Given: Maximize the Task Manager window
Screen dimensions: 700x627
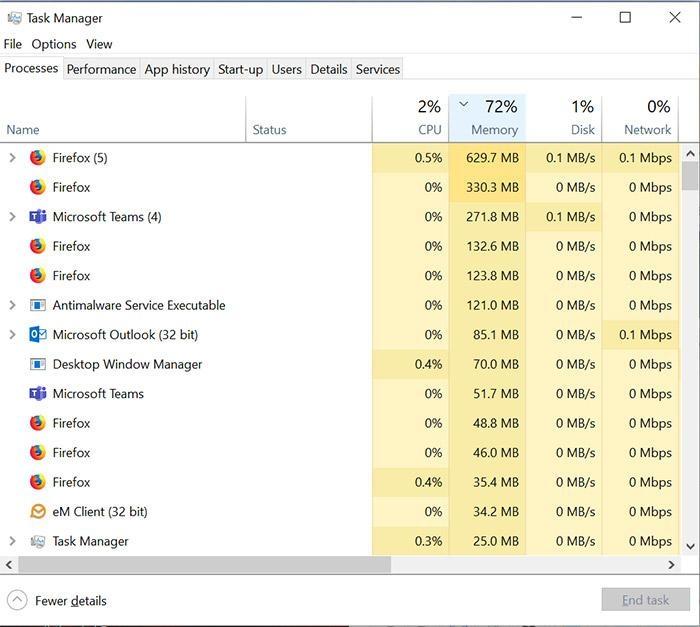Looking at the screenshot, I should click(x=625, y=18).
